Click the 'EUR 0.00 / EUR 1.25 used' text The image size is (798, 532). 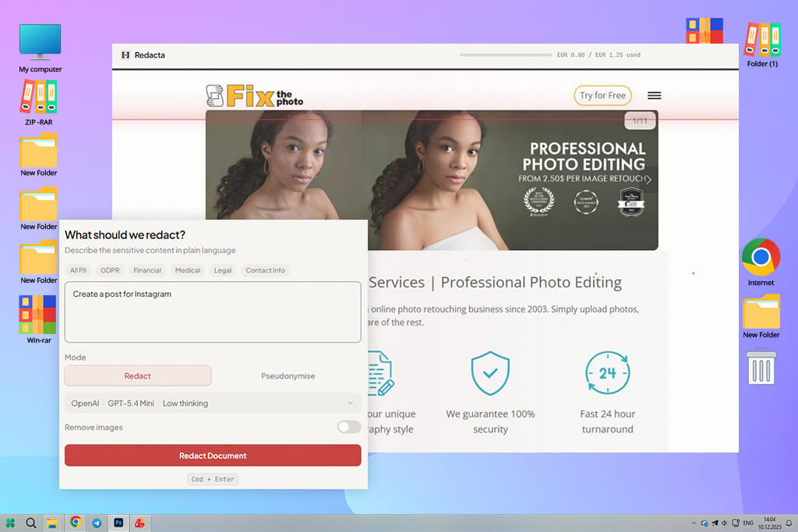tap(598, 55)
